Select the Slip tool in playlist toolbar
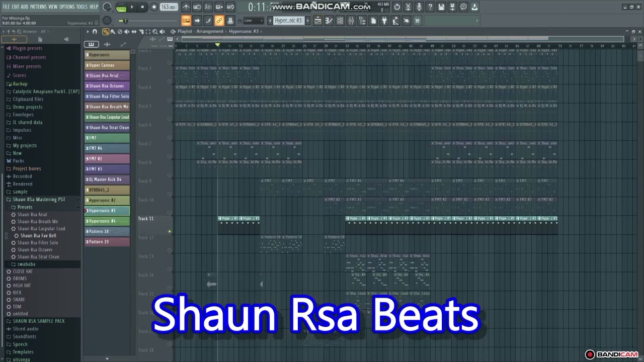The image size is (644, 362). coord(134,32)
